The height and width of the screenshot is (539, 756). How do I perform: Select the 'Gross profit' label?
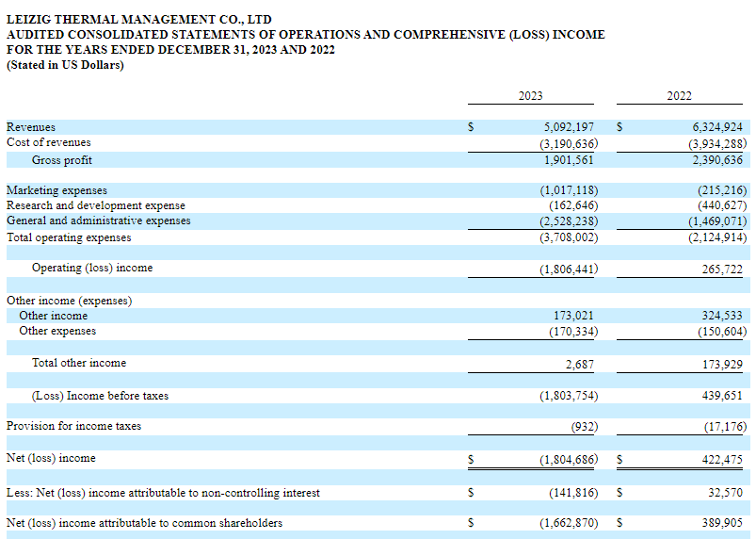point(62,160)
